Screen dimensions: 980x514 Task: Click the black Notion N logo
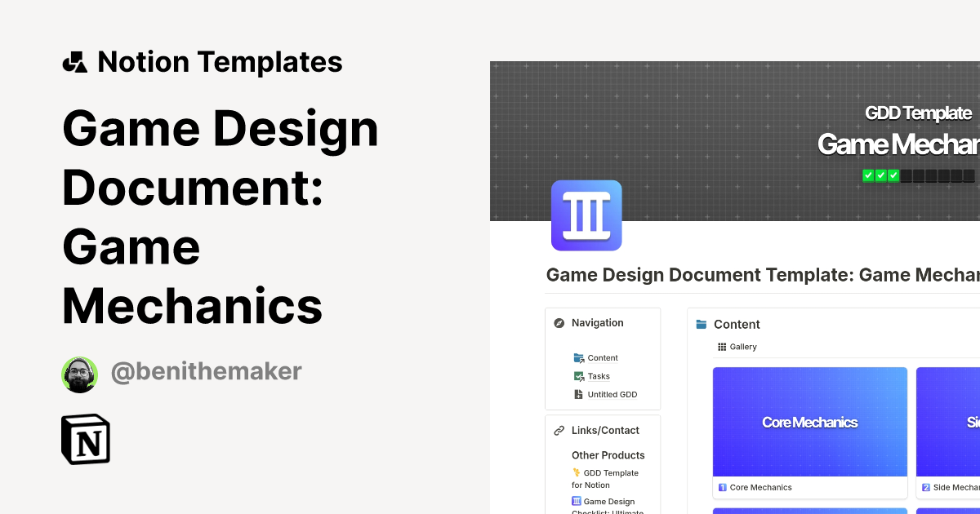coord(85,439)
